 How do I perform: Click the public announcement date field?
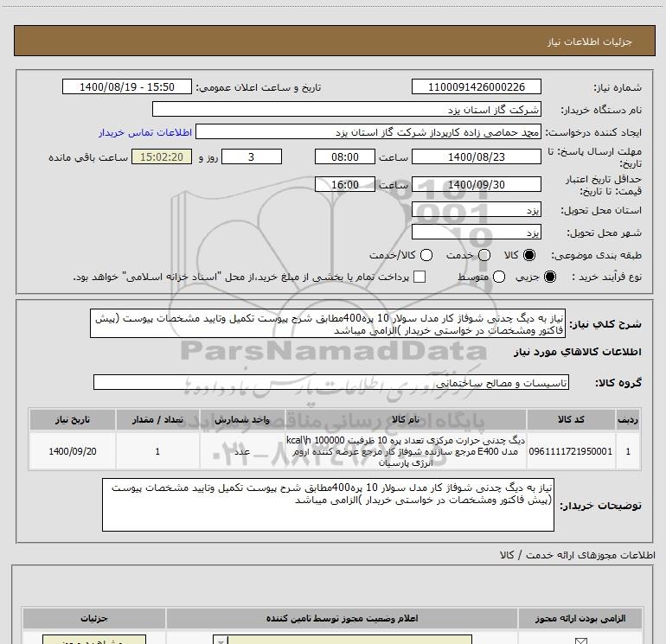tap(126, 86)
